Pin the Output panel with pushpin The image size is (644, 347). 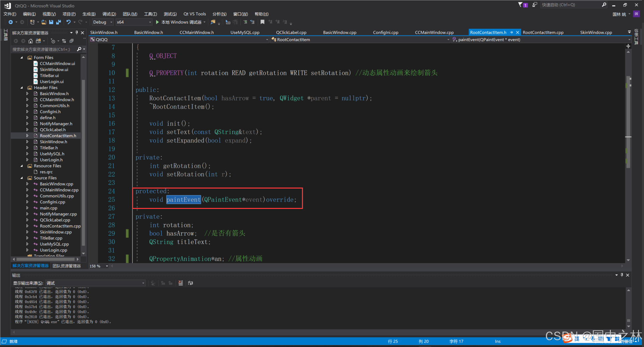click(x=622, y=275)
